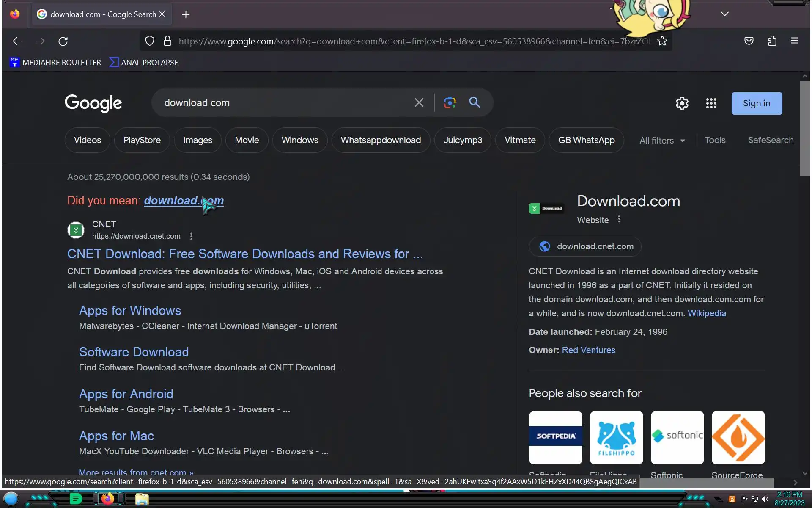The image size is (812, 508).
Task: Expand the All filters dropdown
Action: pos(662,141)
